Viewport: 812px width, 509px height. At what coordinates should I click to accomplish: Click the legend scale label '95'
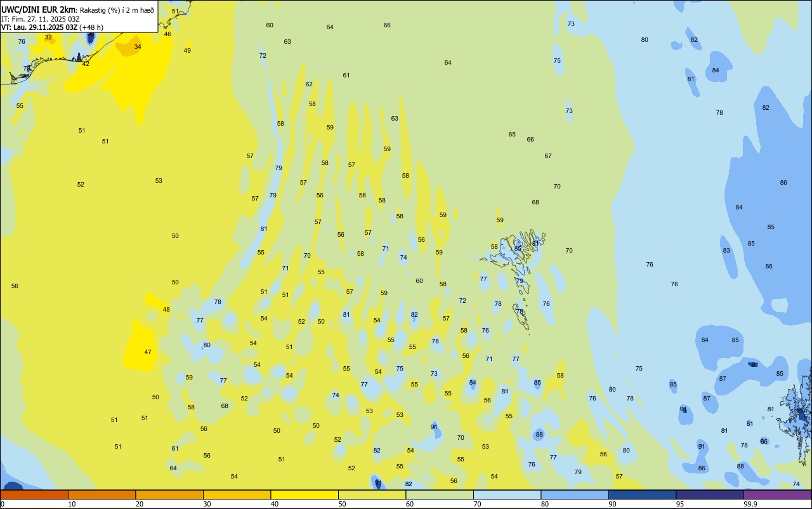(679, 504)
